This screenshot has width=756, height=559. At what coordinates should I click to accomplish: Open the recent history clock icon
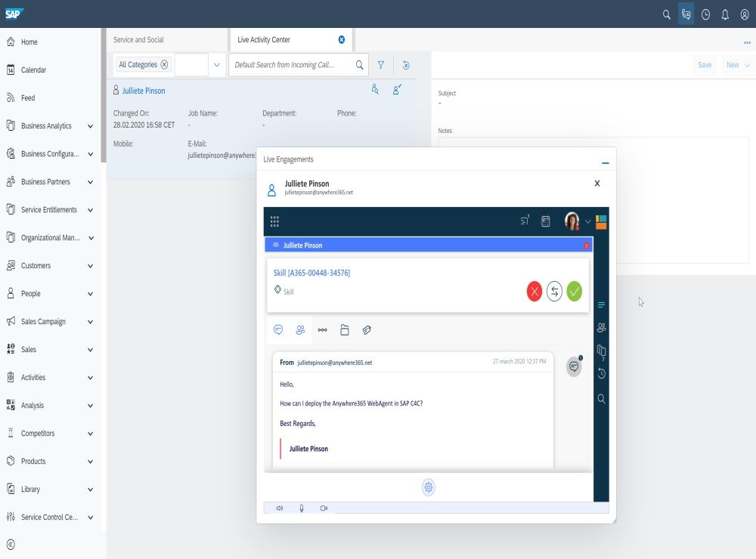[x=705, y=14]
